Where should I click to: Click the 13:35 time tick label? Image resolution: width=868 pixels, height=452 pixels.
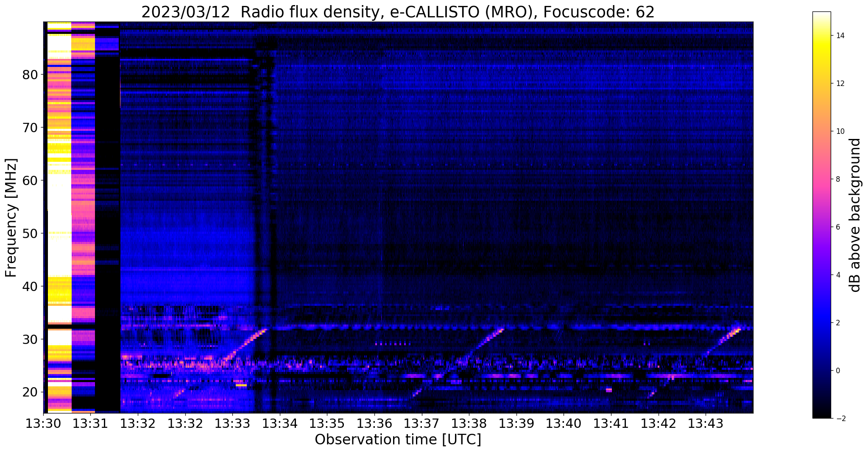pyautogui.click(x=327, y=423)
